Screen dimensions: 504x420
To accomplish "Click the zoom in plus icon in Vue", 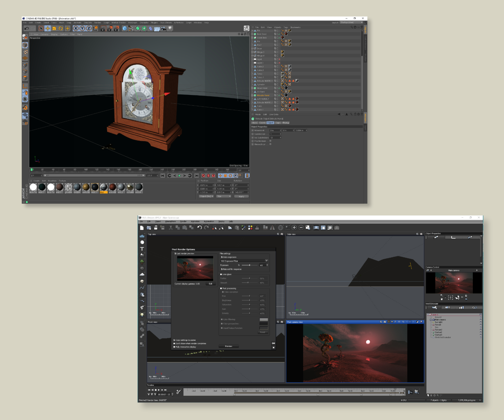I will click(294, 228).
